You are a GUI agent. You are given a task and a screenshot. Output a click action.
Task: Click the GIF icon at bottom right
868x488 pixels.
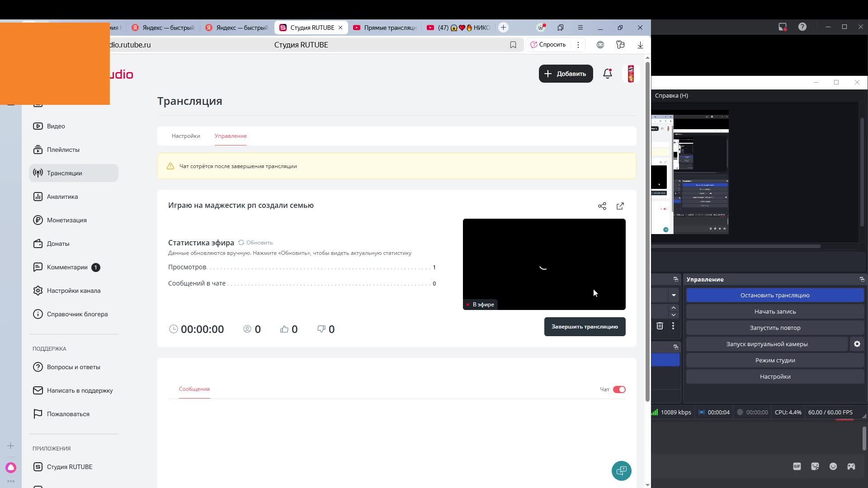(x=797, y=466)
